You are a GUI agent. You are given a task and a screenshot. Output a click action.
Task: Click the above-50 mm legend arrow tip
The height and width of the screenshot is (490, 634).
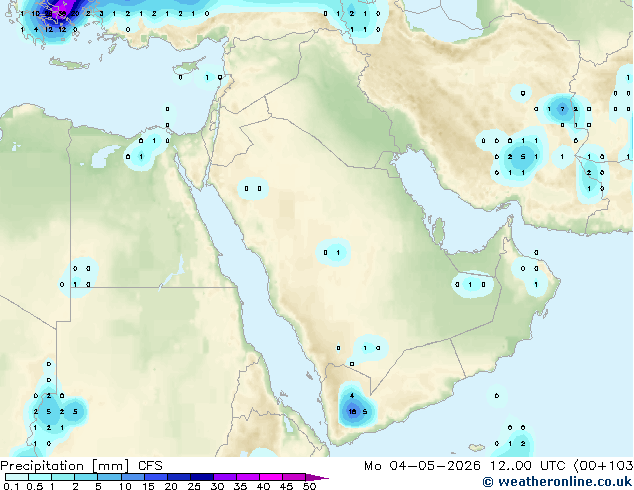pyautogui.click(x=317, y=477)
